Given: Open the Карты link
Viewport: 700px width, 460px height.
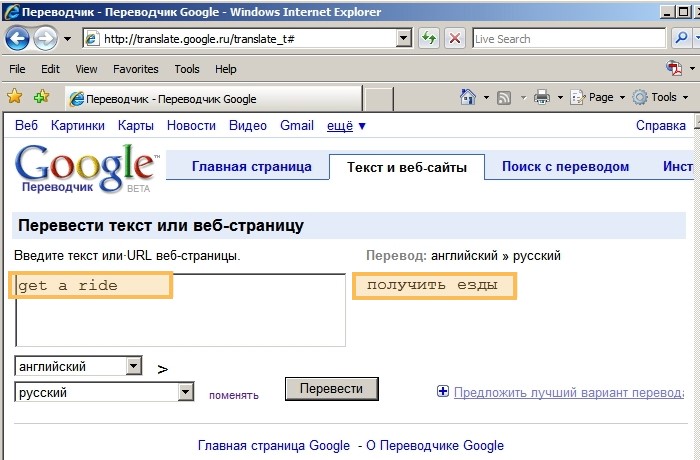Looking at the screenshot, I should (136, 125).
